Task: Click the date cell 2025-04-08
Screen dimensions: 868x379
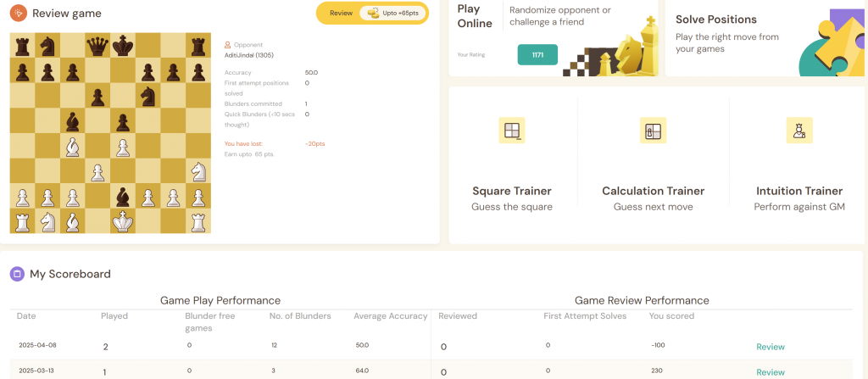Action: 37,345
